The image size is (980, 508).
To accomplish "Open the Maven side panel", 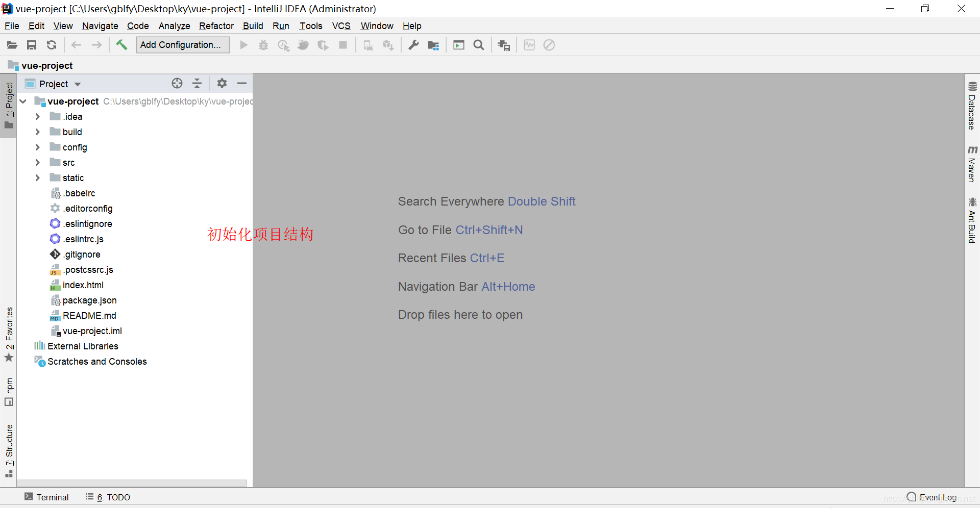I will click(972, 164).
